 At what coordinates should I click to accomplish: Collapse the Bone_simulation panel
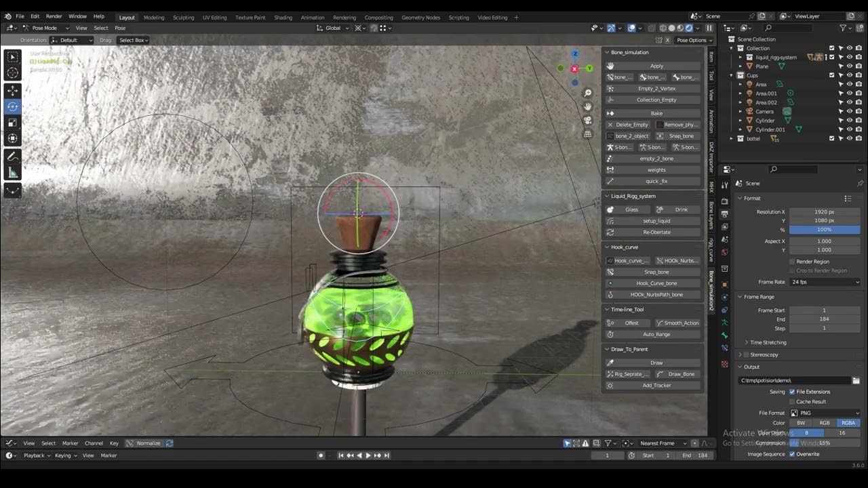pyautogui.click(x=607, y=52)
